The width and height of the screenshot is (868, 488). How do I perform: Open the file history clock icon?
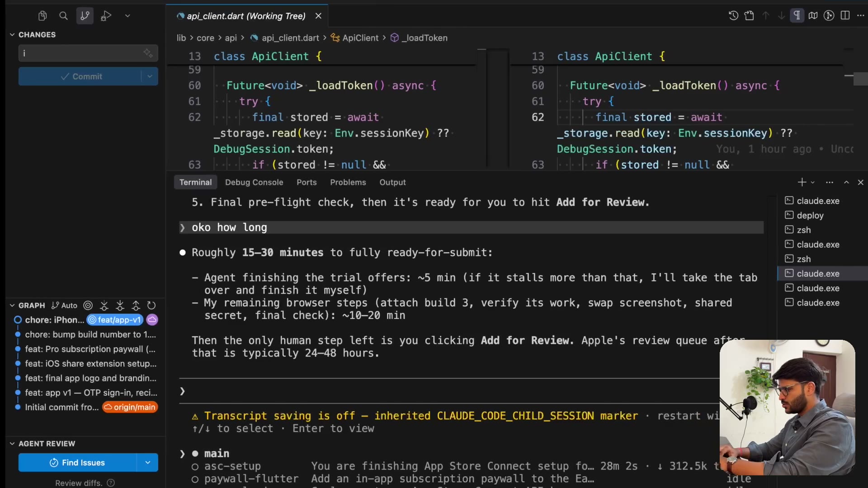(x=733, y=16)
